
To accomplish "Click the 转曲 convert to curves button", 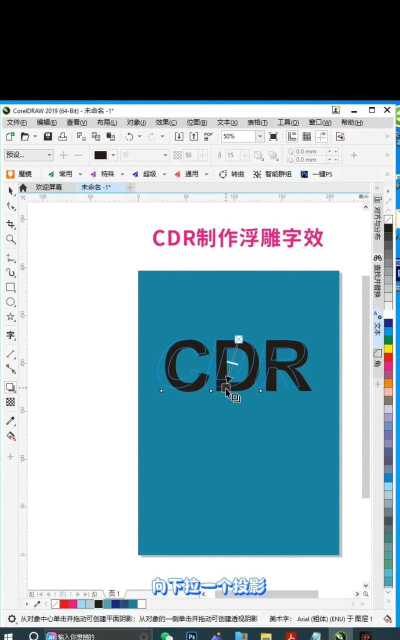I will tap(232, 174).
